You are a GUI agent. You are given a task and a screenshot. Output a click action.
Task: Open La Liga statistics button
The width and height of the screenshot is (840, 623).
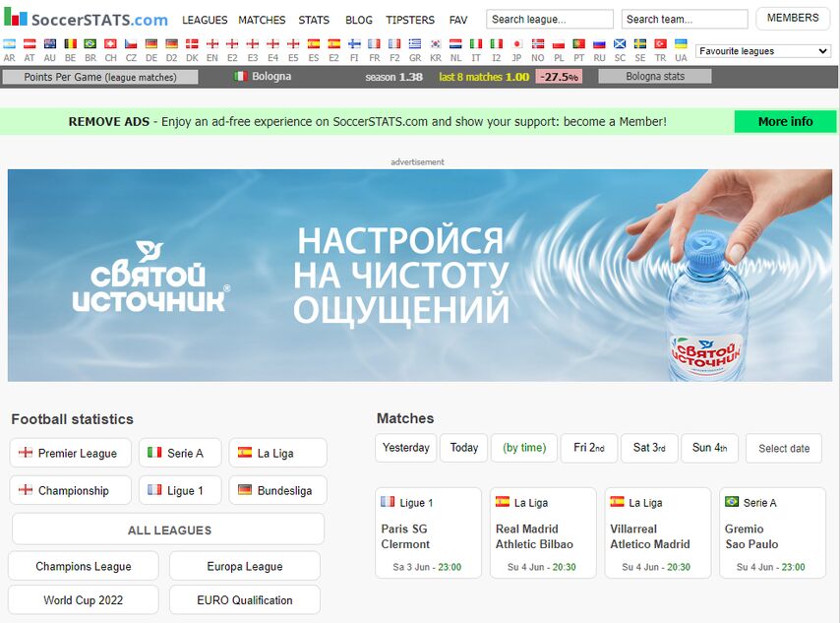(277, 453)
